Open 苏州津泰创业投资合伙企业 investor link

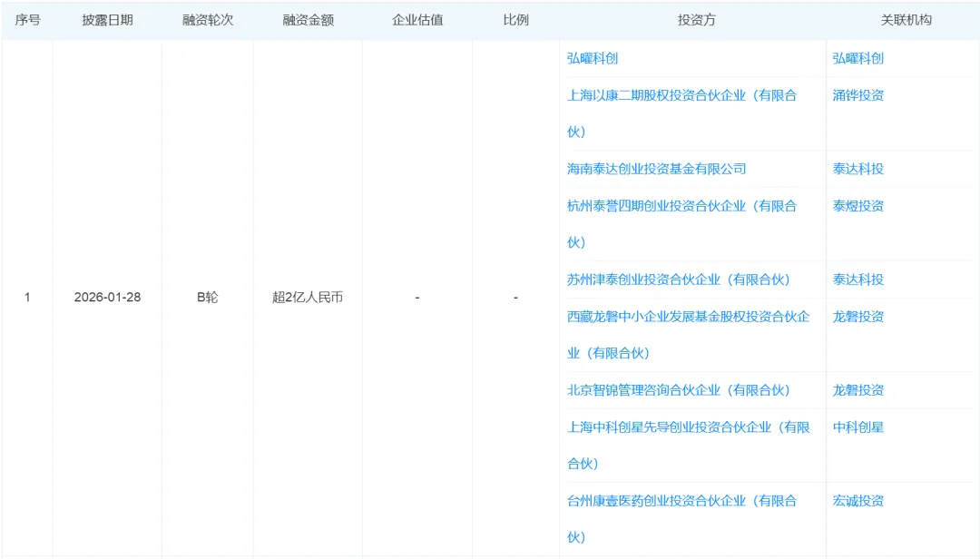pyautogui.click(x=679, y=279)
